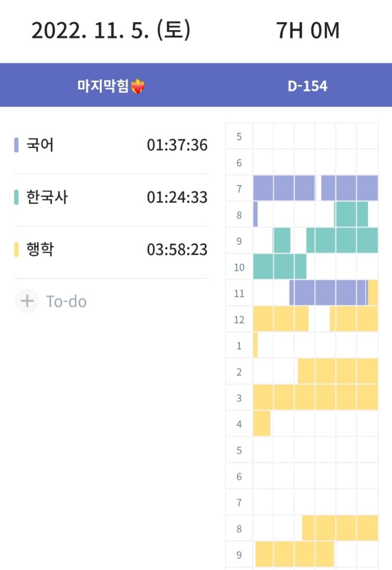Viewport: 392px width, 570px height.
Task: Click the 03:58:23 timer for 행학
Action: (x=177, y=249)
